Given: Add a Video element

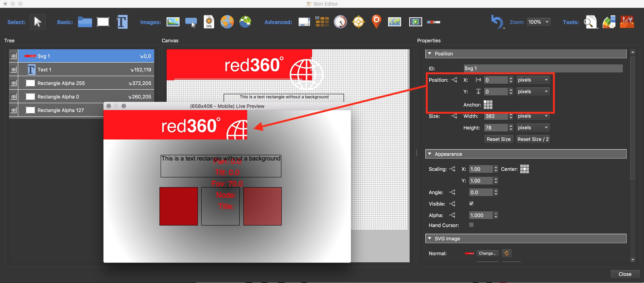Looking at the screenshot, I should point(415,22).
